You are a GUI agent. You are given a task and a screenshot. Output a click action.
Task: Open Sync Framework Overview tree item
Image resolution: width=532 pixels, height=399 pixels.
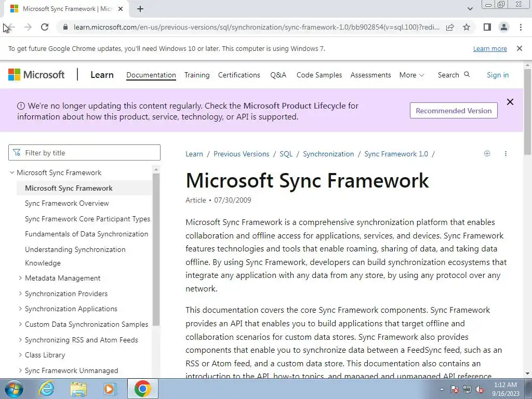pyautogui.click(x=67, y=203)
